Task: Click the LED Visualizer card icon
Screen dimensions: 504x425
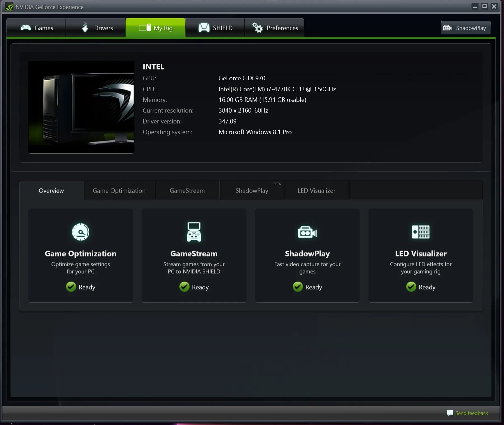Action: pyautogui.click(x=421, y=232)
